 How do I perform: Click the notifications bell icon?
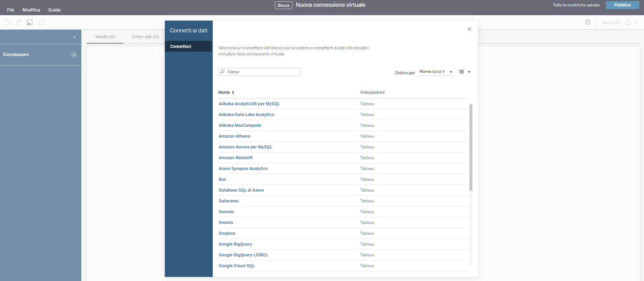click(x=628, y=22)
